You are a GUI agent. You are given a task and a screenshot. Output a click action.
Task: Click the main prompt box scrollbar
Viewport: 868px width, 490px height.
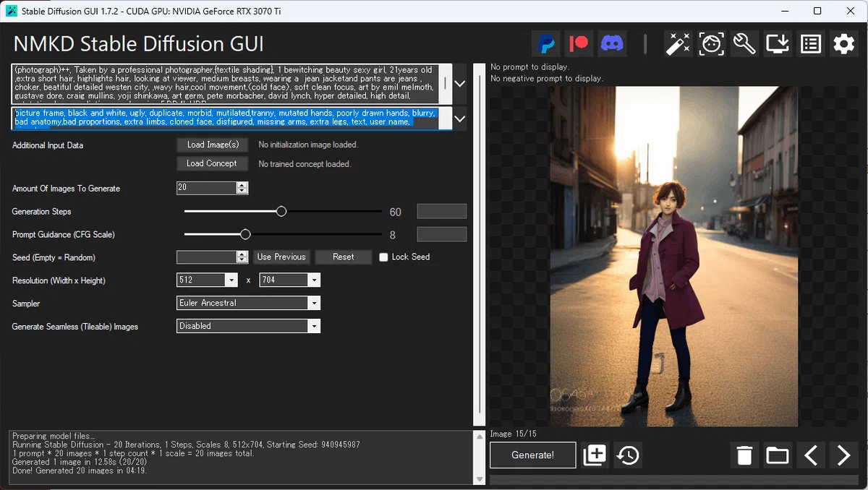(446, 84)
